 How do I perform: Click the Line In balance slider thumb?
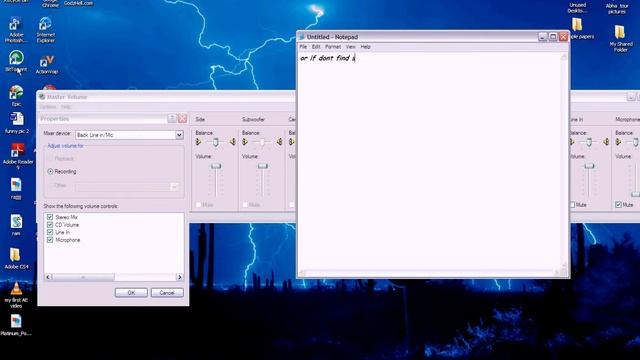click(x=589, y=142)
